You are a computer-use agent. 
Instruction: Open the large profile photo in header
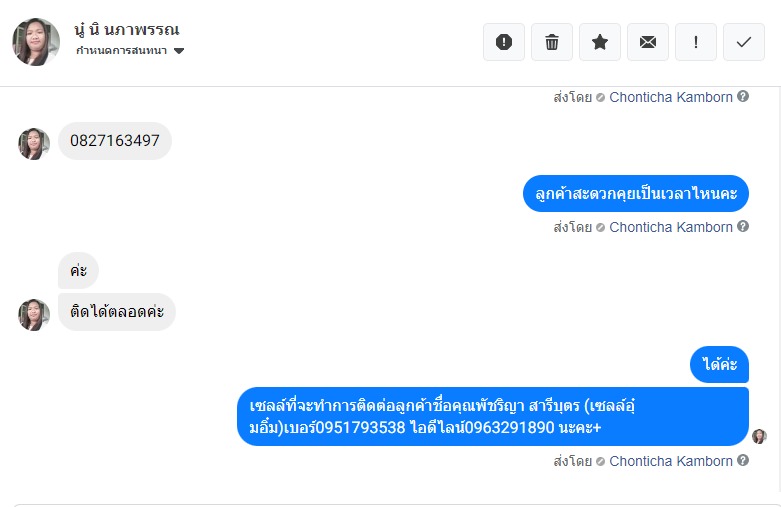36,41
